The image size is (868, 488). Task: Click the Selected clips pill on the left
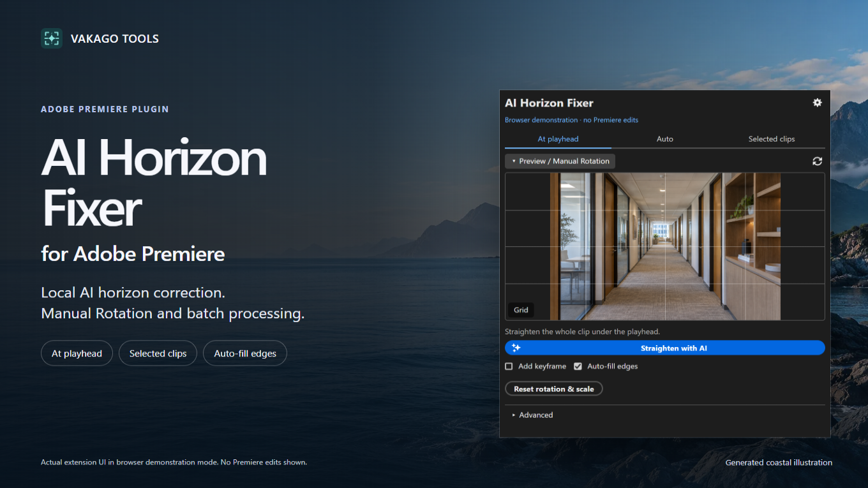158,353
